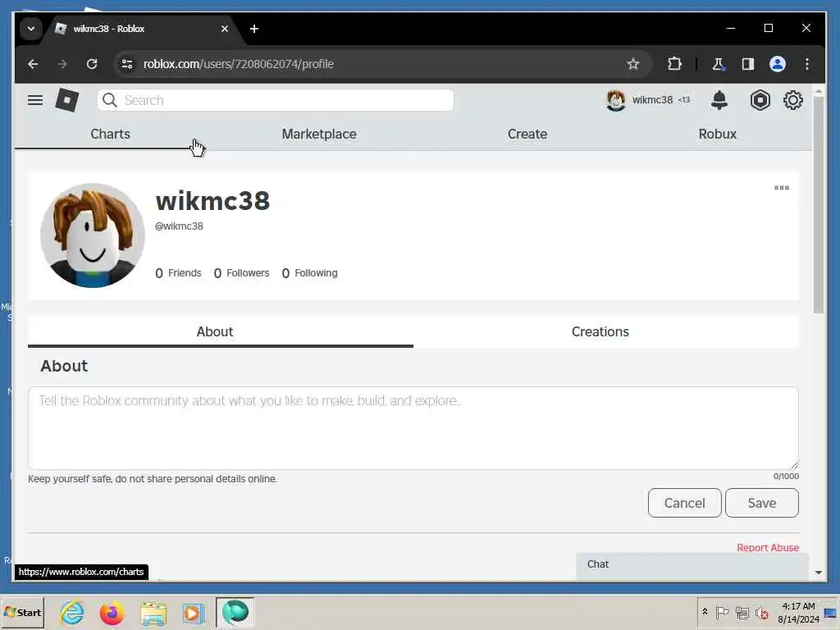View the 0 Friends list
This screenshot has height=630, width=840.
[178, 273]
